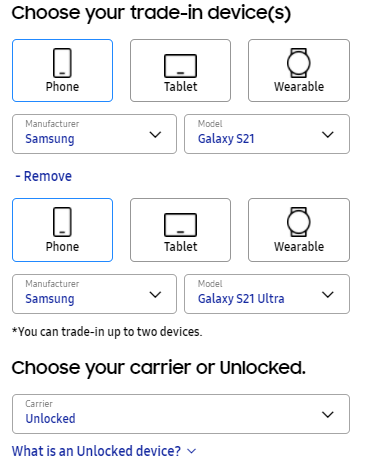372x474 pixels.
Task: Select the phone icon in second device row
Action: click(x=62, y=222)
